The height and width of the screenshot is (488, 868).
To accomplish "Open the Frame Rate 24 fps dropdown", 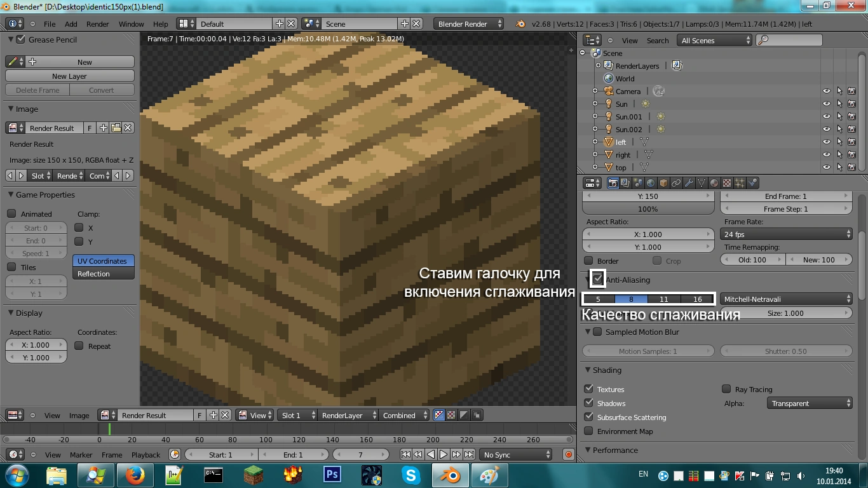I will tap(786, 234).
